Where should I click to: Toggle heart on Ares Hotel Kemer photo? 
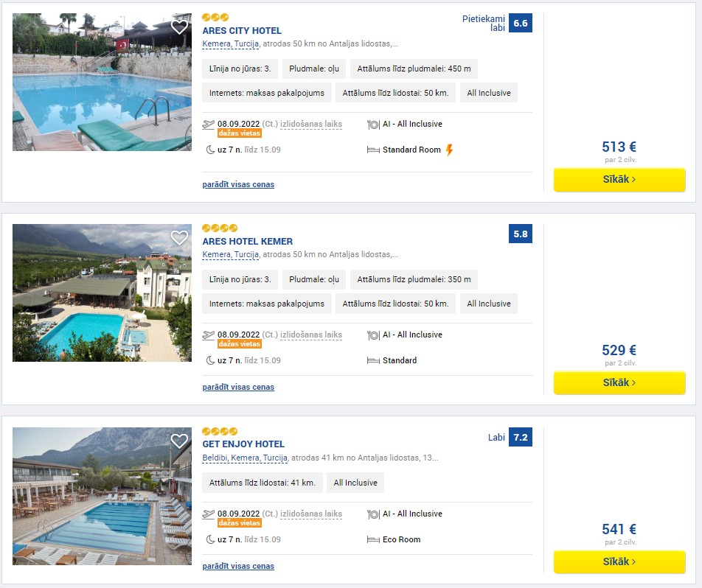[x=179, y=237]
